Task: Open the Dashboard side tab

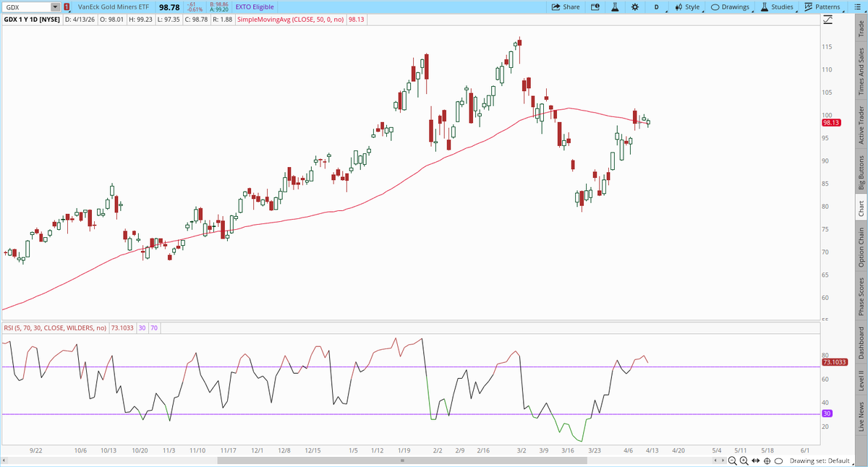Action: [x=861, y=342]
